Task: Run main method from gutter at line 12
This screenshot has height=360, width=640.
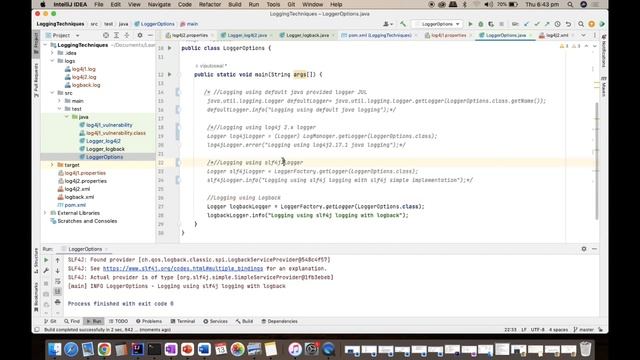Action: pos(170,74)
